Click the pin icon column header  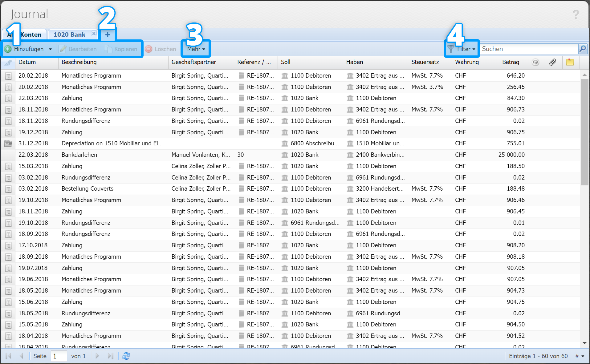pos(8,63)
